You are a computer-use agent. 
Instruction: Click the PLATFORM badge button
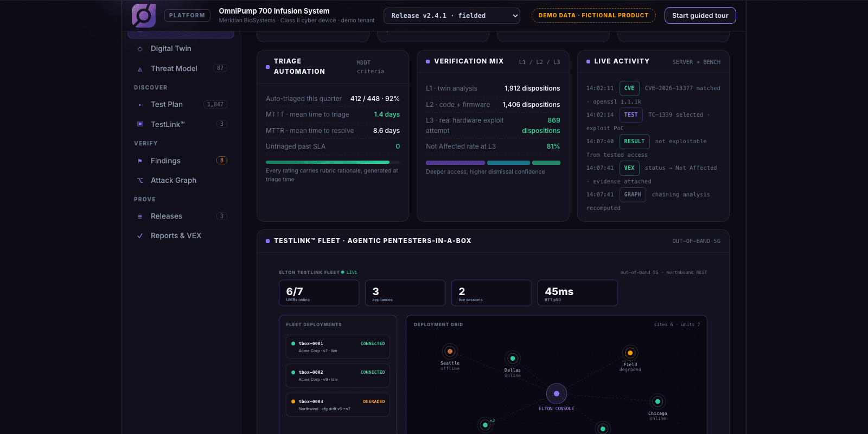tap(187, 16)
